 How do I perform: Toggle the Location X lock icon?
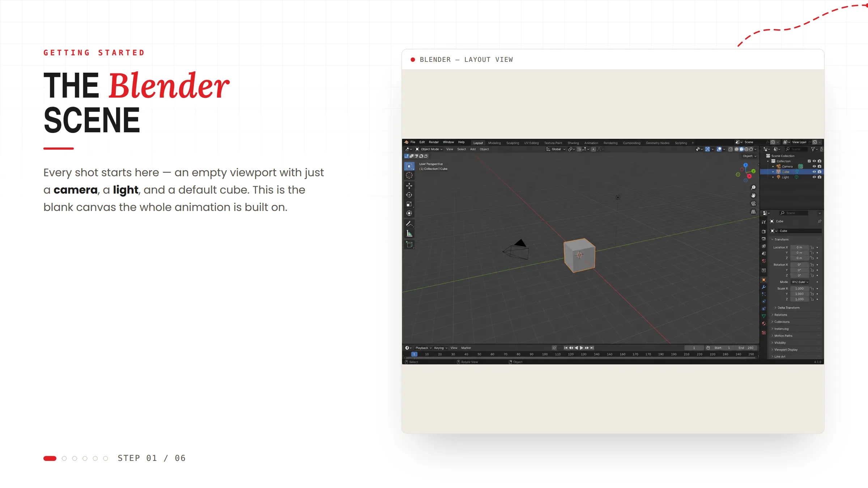[812, 248]
